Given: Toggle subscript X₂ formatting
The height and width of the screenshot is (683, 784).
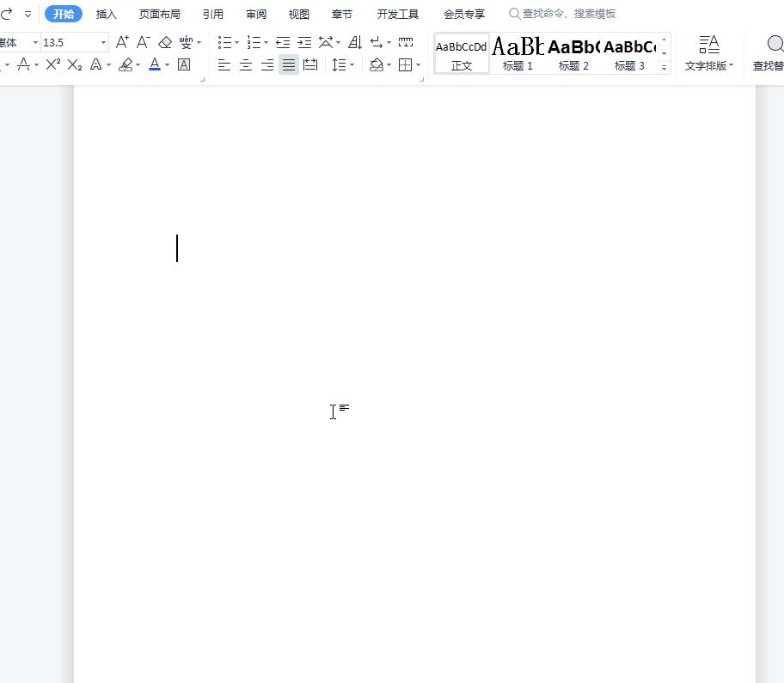Looking at the screenshot, I should tap(75, 64).
